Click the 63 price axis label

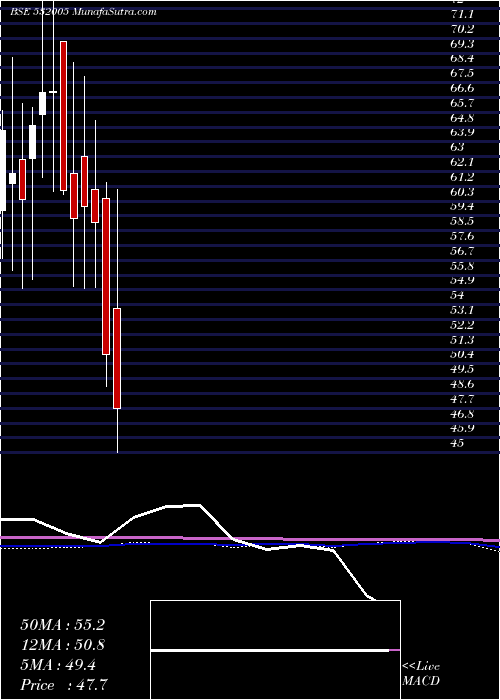point(458,147)
